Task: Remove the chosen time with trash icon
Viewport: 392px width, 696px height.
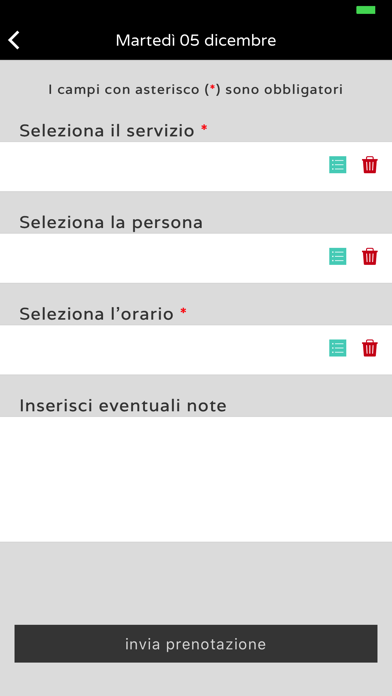Action: click(x=370, y=348)
